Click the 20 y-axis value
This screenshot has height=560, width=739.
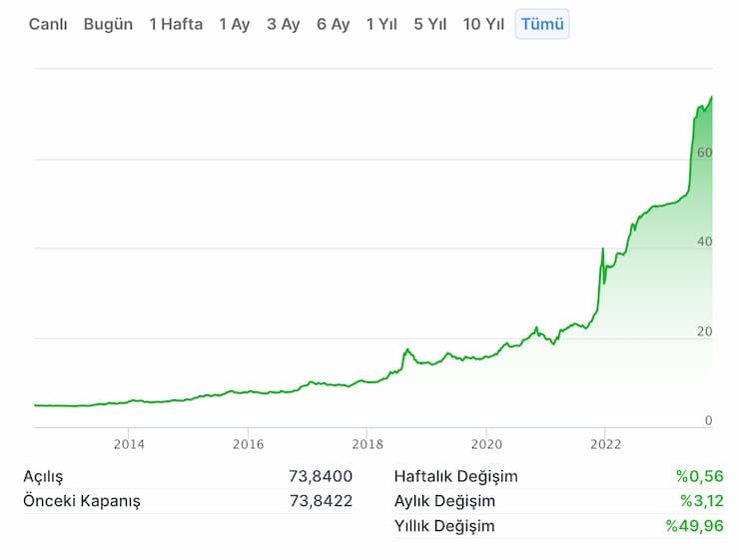(705, 331)
